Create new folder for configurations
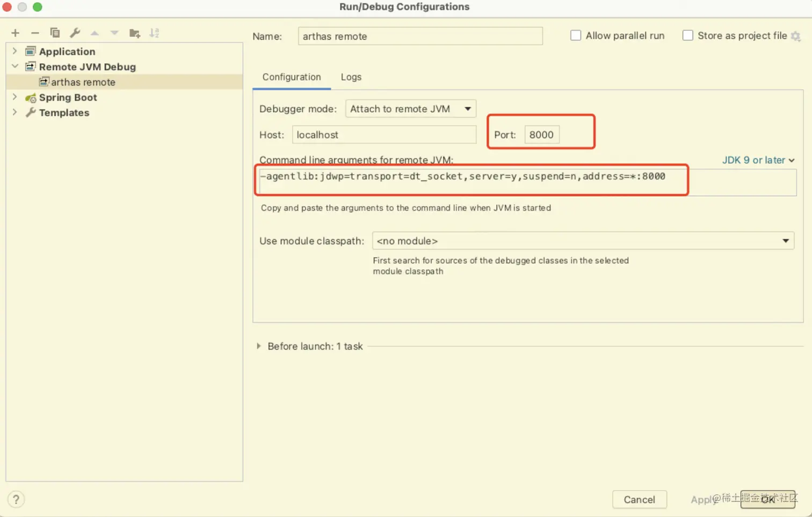 [135, 33]
